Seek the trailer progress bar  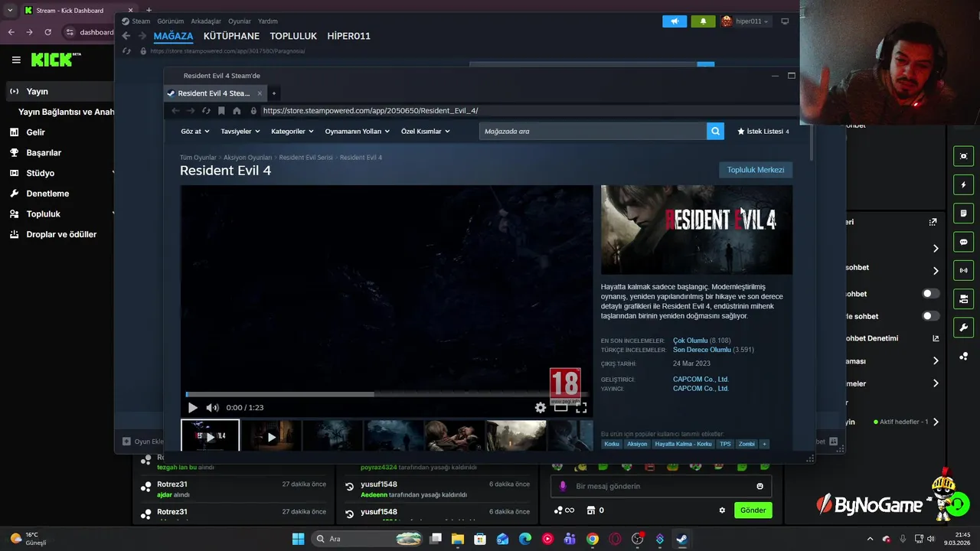(386, 395)
